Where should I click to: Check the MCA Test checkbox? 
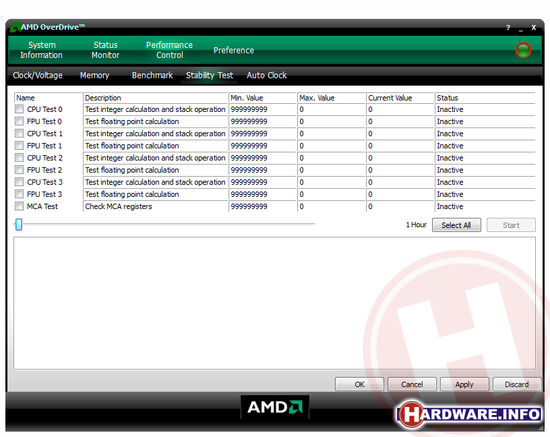click(19, 206)
